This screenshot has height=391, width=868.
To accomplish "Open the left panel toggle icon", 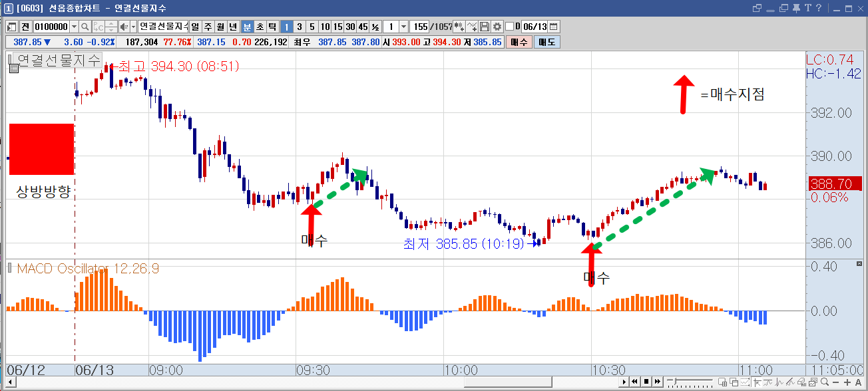I will (12, 27).
